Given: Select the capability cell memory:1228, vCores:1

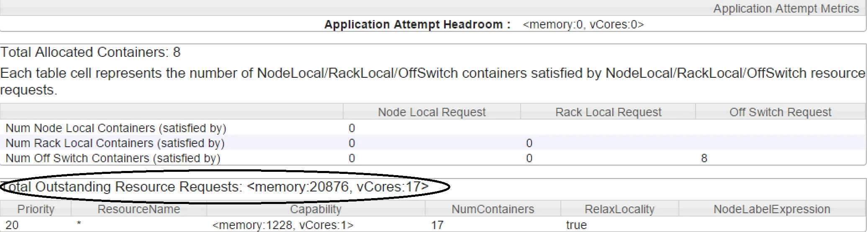Looking at the screenshot, I should tap(283, 225).
